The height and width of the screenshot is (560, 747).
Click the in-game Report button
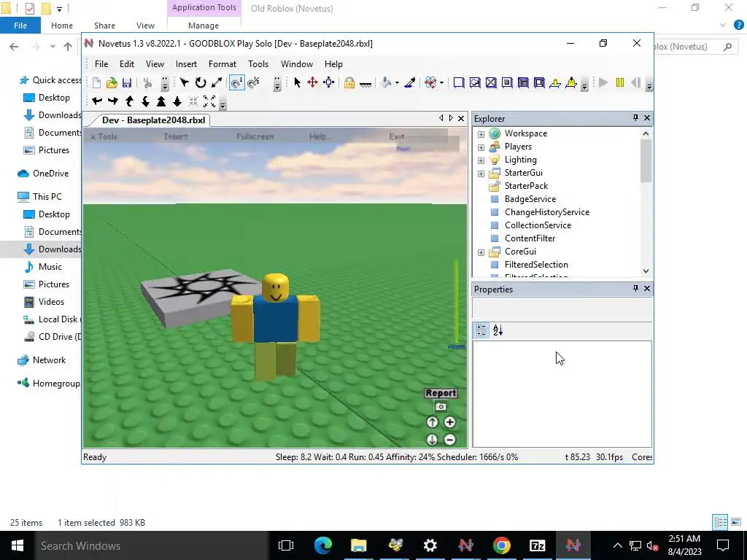pos(441,393)
